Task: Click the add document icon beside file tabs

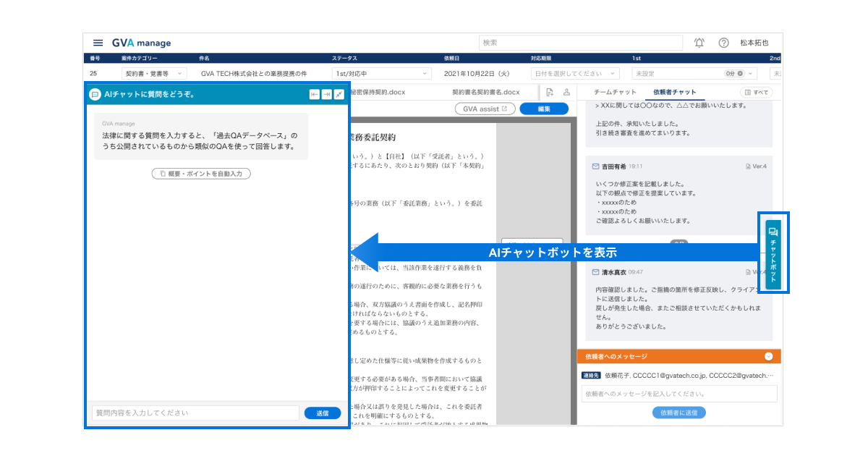Action: tap(550, 92)
